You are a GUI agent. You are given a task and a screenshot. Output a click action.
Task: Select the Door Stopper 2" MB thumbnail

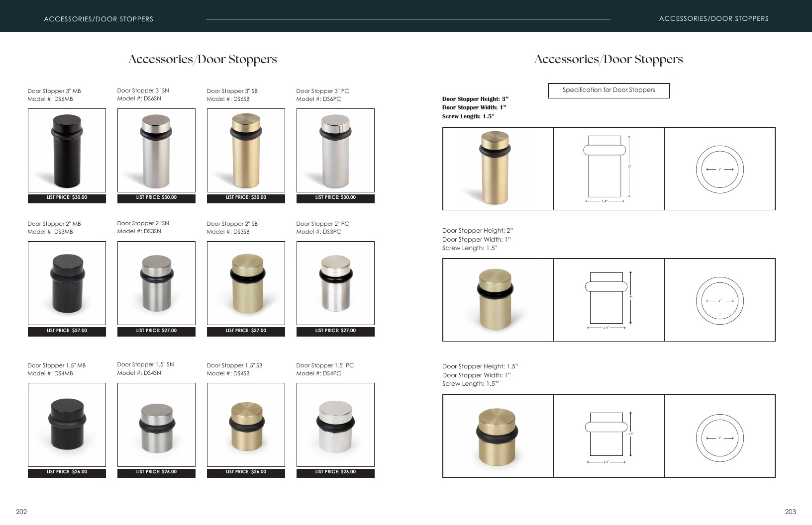pyautogui.click(x=67, y=283)
